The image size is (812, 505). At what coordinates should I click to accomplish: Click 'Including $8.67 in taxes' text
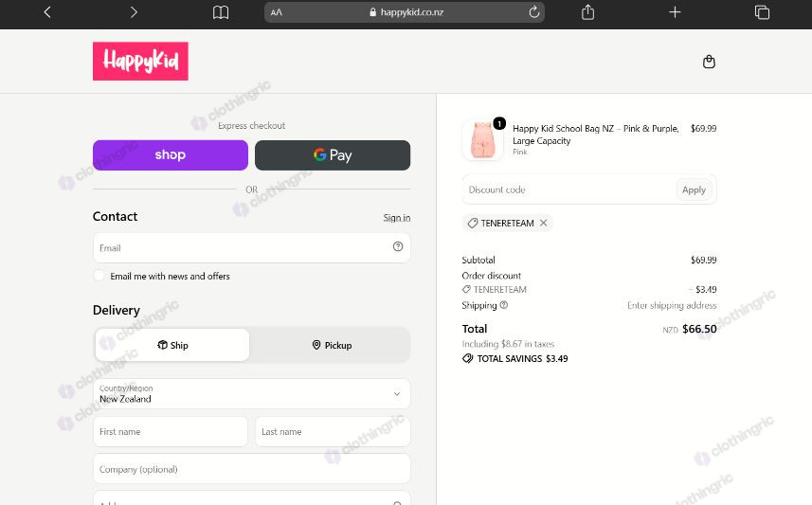pos(508,344)
